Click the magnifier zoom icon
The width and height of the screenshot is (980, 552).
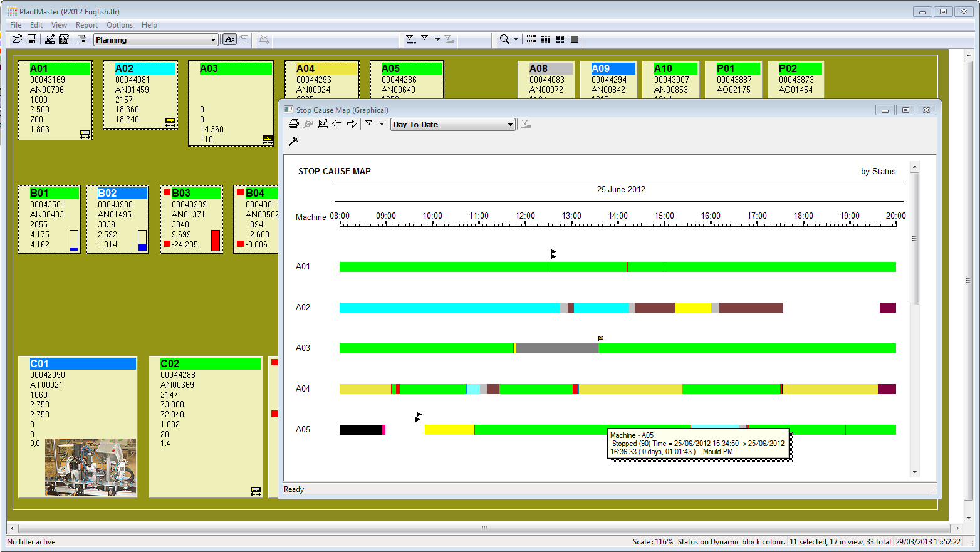504,39
